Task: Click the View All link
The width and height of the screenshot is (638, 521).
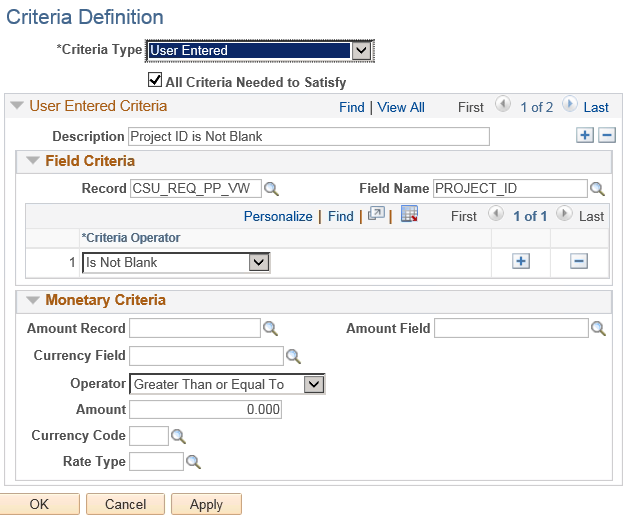Action: [x=401, y=107]
